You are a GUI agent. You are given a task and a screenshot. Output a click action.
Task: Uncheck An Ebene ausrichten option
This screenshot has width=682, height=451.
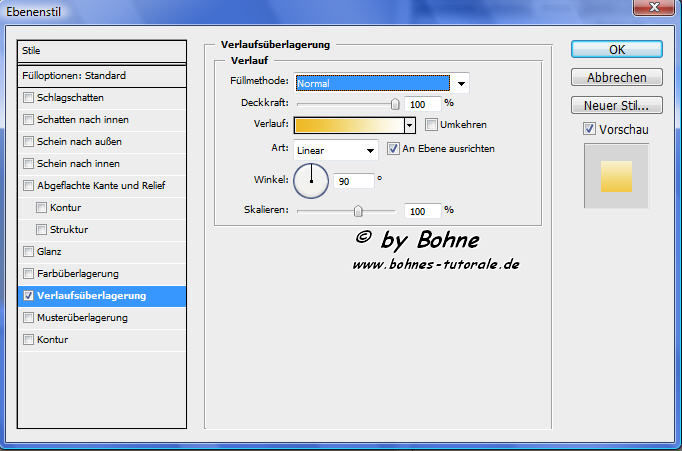tap(394, 149)
